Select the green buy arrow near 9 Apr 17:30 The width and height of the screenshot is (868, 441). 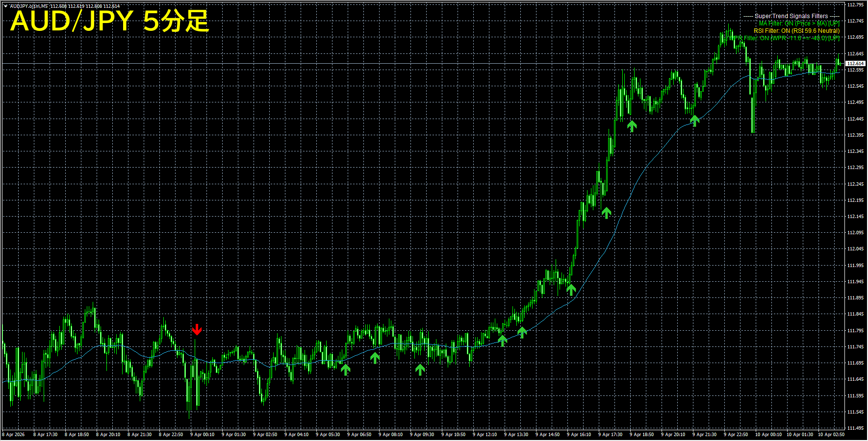607,213
